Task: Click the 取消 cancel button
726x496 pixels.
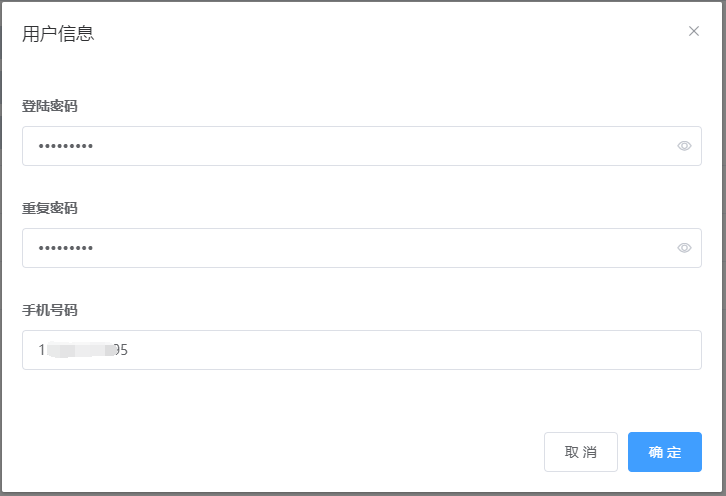Action: pos(581,452)
